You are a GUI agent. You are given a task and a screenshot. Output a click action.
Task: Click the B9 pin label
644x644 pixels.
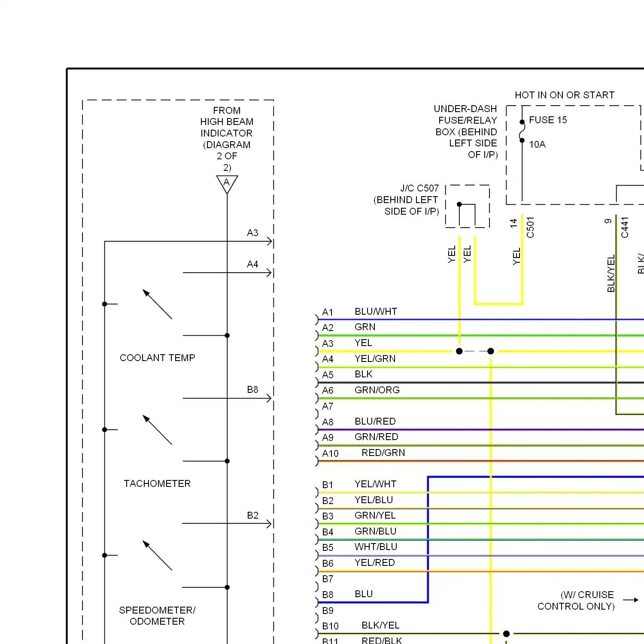coord(328,611)
